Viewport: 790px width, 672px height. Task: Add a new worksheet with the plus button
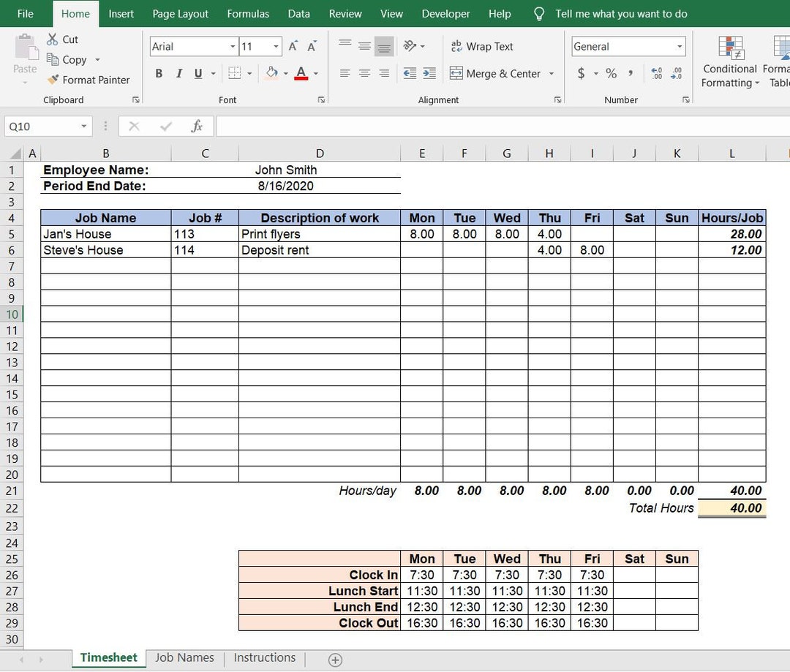click(334, 659)
